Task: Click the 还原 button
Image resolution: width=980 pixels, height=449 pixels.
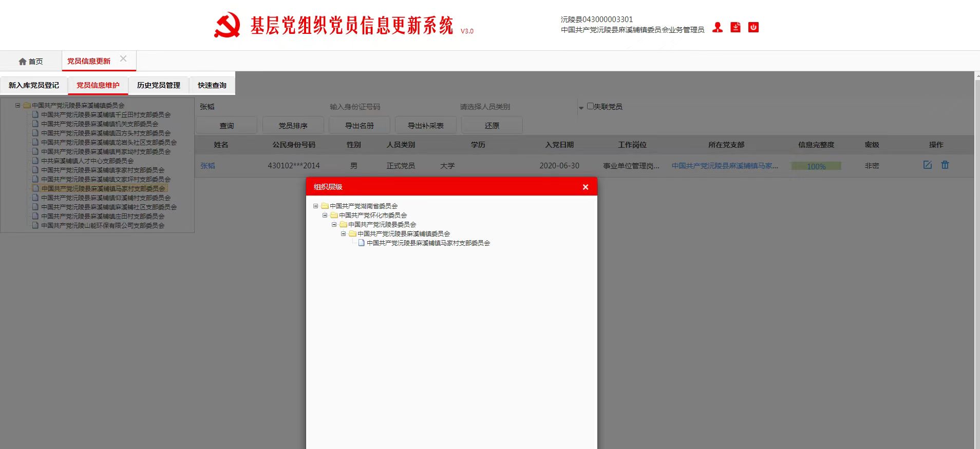Action: [492, 126]
